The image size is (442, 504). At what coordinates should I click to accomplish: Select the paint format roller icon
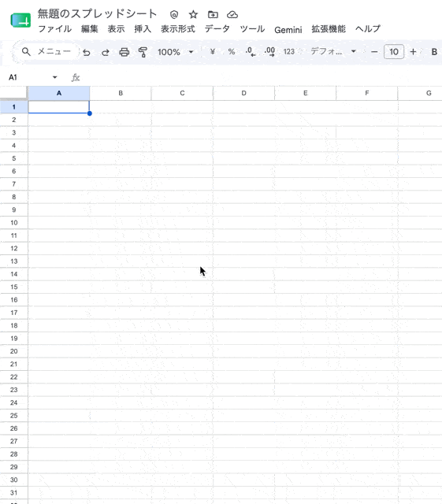click(x=143, y=52)
